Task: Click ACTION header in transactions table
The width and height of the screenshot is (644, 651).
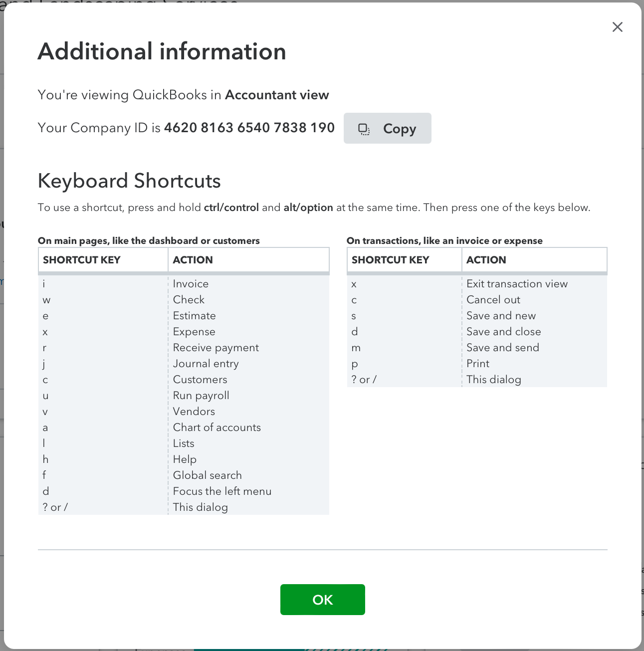Action: (486, 260)
